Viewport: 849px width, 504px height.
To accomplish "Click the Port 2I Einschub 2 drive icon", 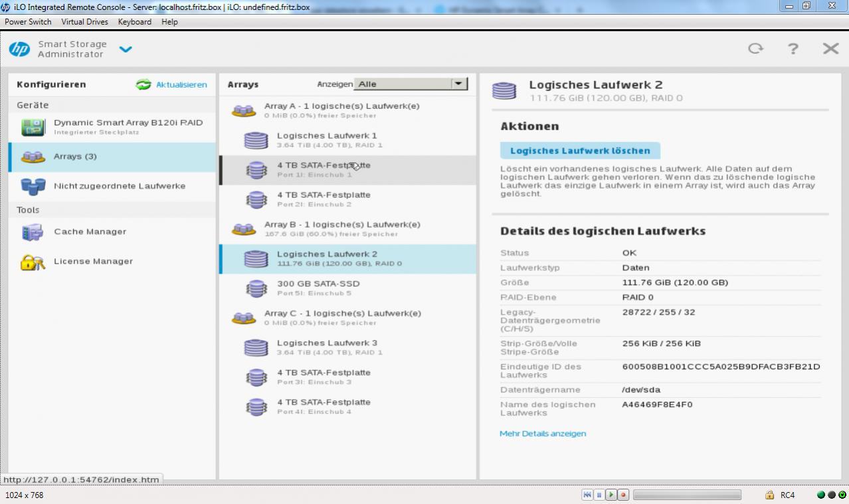I will coord(256,199).
